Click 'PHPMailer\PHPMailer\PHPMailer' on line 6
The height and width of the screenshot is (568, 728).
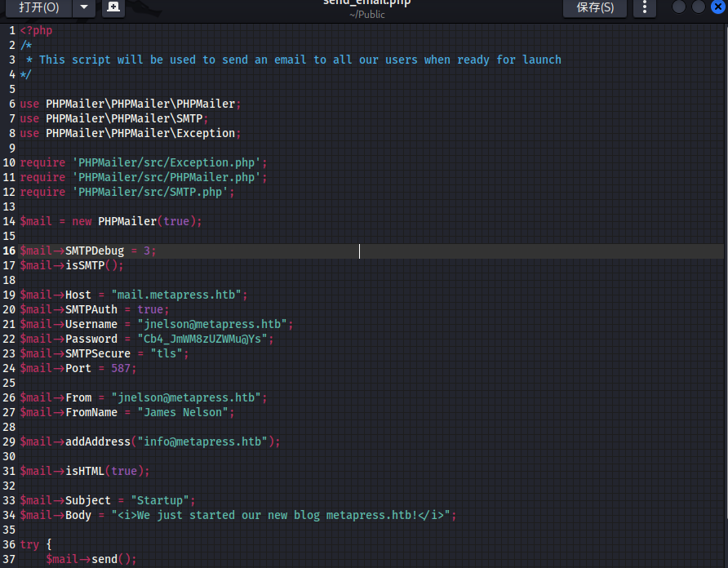140,104
